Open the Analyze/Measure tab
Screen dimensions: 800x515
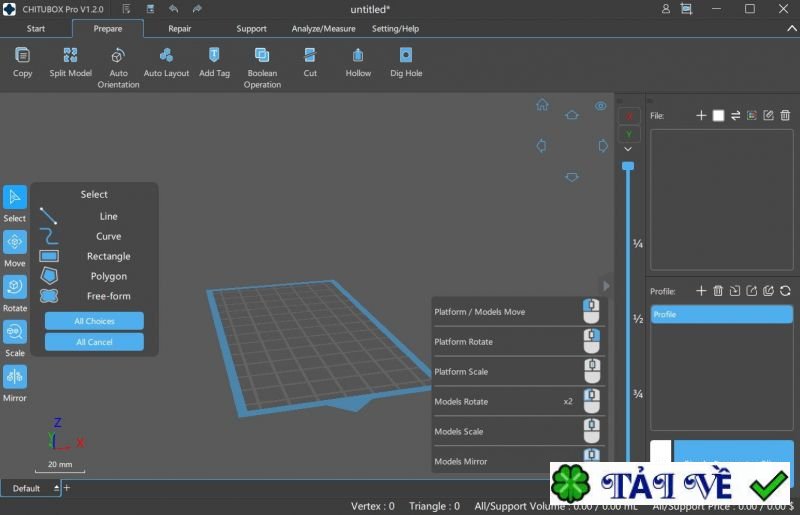323,29
